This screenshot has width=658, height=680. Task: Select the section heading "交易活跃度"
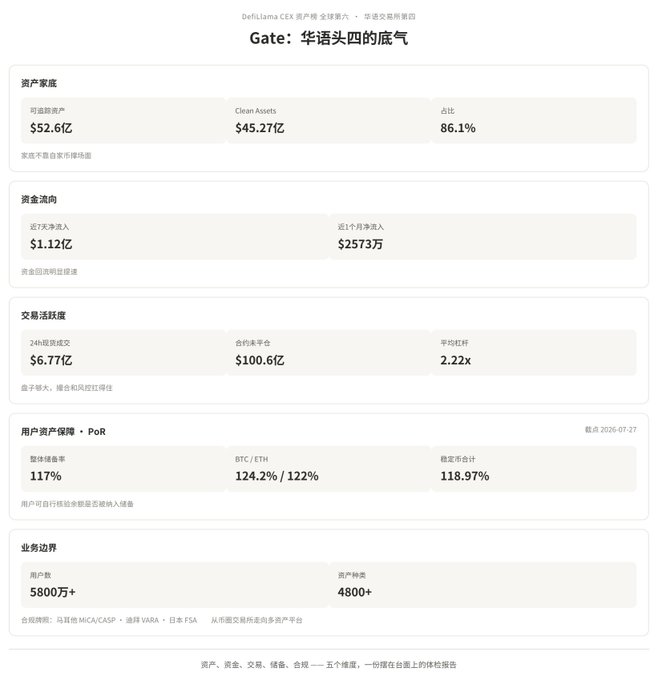click(43, 315)
